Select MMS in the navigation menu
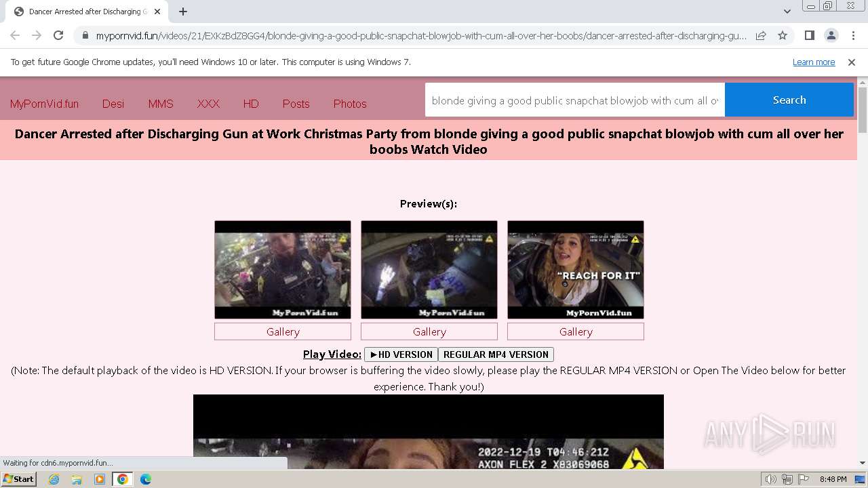 161,104
